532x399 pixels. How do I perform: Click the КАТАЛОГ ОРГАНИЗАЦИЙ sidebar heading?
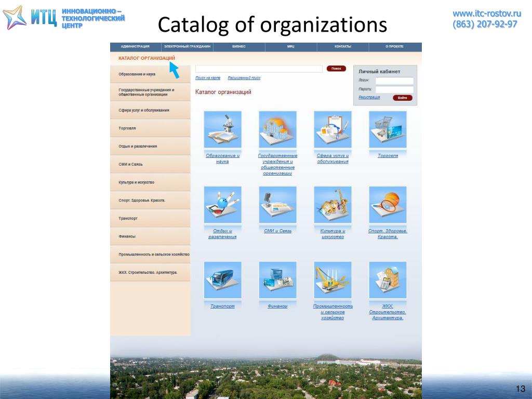click(x=147, y=58)
